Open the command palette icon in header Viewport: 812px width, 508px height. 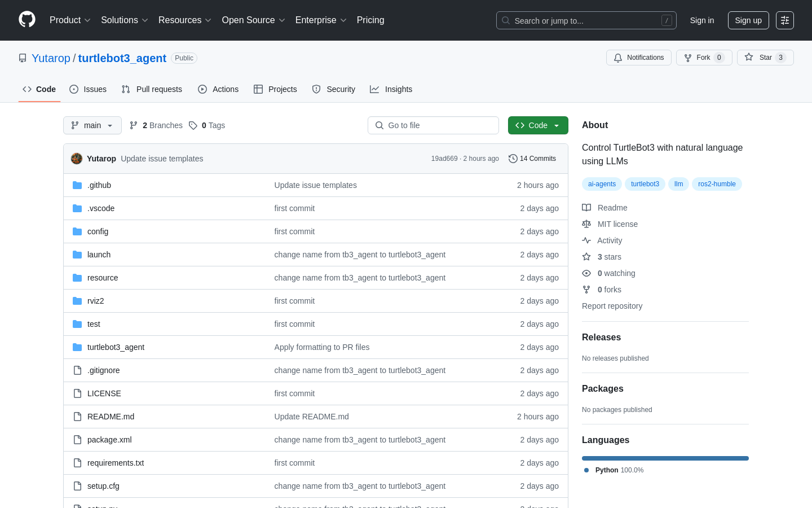[785, 20]
